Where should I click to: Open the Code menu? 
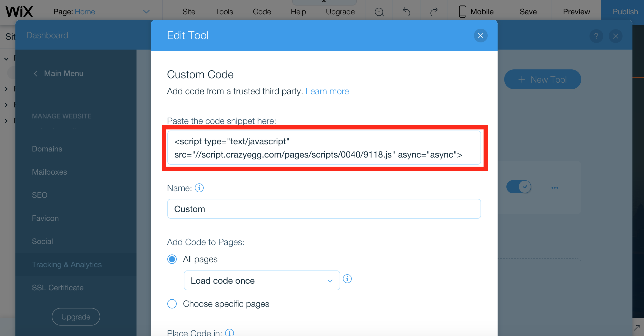click(262, 12)
